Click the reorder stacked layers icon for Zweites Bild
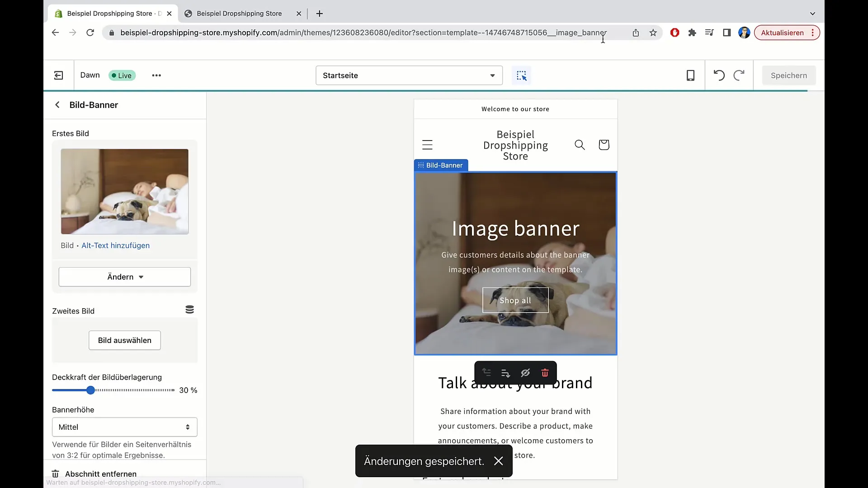The height and width of the screenshot is (488, 868). pyautogui.click(x=189, y=310)
